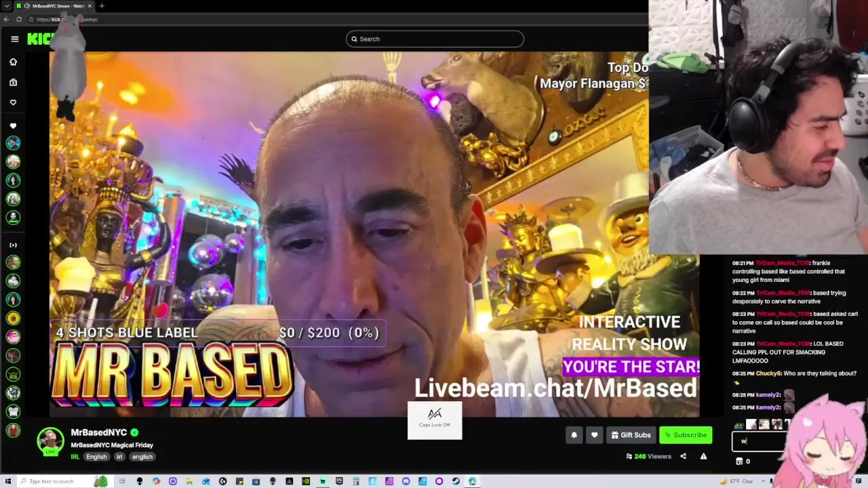The image size is (868, 488).
Task: Open Task View from the taskbar
Action: [122, 481]
